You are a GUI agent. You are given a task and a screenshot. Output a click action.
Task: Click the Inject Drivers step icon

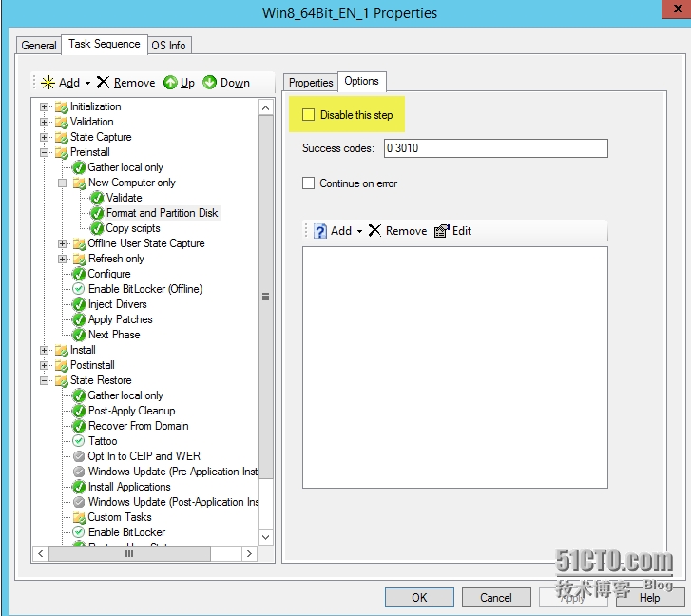79,304
